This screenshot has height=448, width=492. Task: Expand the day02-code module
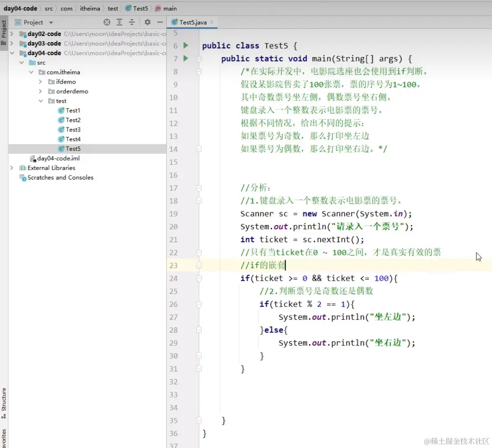12,34
